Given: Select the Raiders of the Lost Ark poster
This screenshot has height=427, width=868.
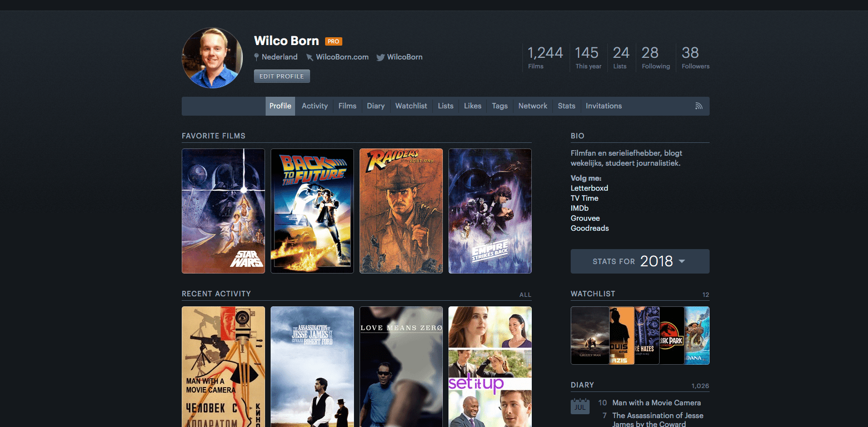Looking at the screenshot, I should [401, 211].
